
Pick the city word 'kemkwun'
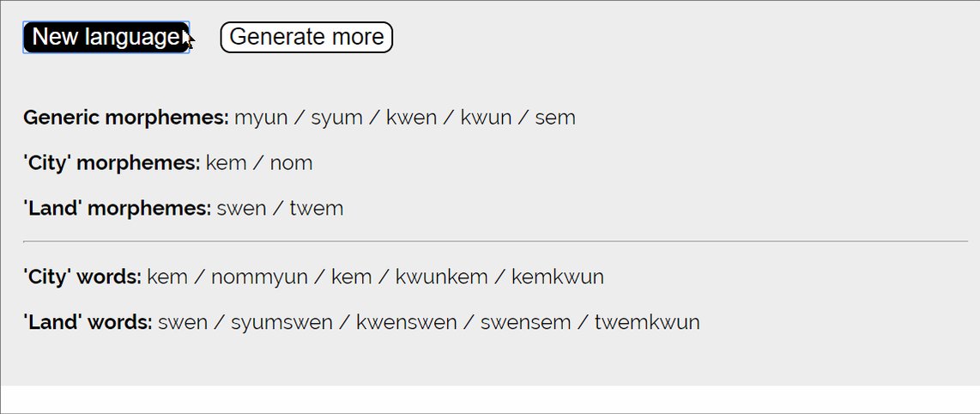(558, 277)
